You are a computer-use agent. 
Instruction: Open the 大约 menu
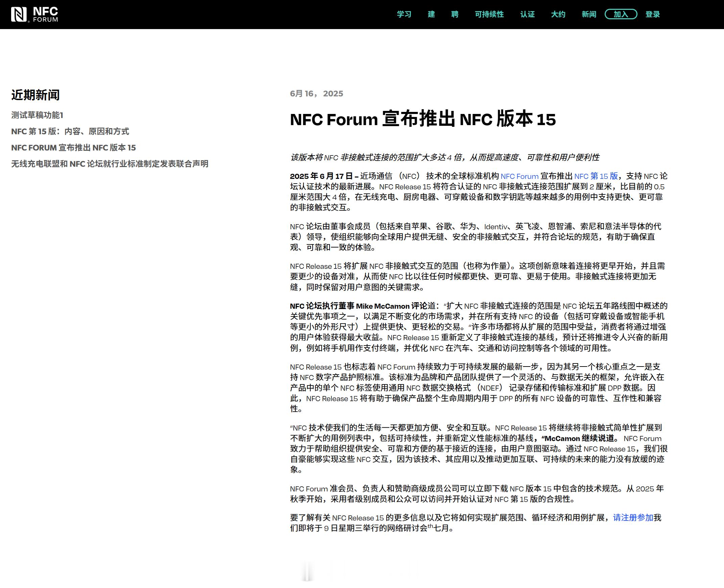coord(558,14)
